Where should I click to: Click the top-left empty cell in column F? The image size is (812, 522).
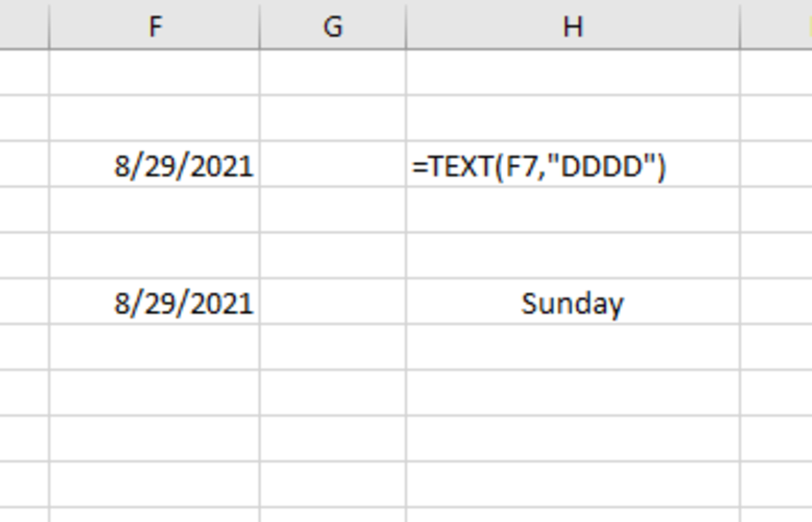[x=156, y=68]
